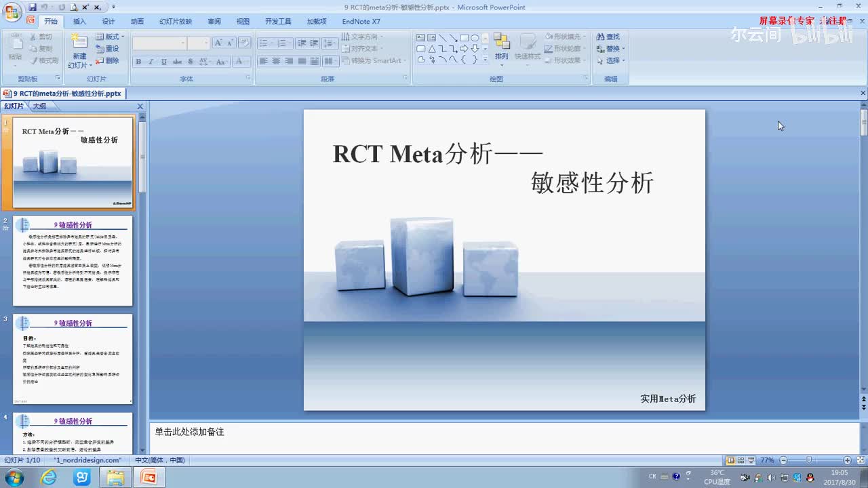868x488 pixels.
Task: Open the Animations (动画) ribbon tab
Action: click(137, 22)
